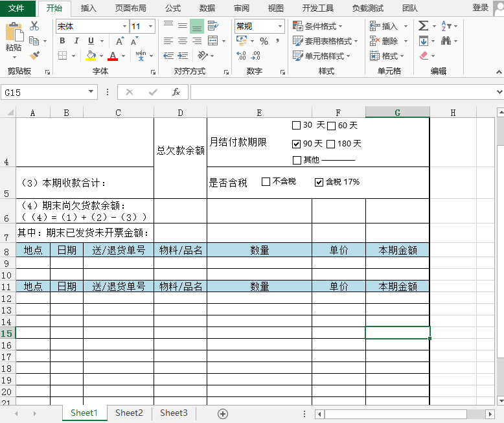Decrease indent
The height and width of the screenshot is (423, 504).
168,56
